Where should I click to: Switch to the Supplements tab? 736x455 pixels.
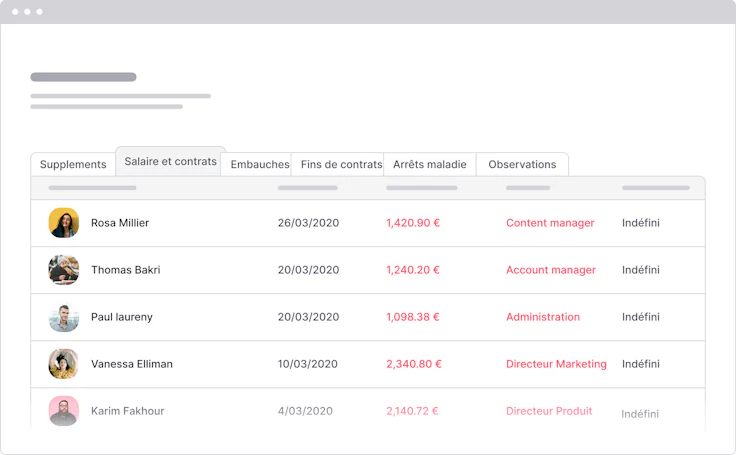coord(73,164)
